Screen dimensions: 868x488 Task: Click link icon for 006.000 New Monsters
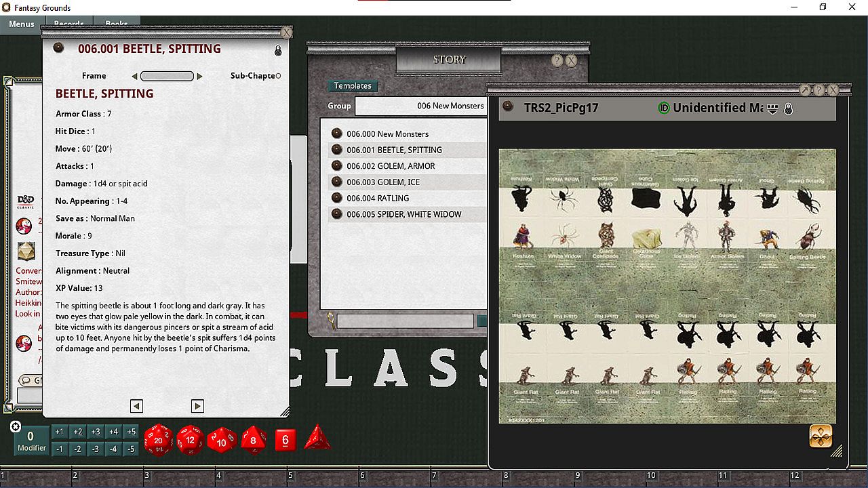[337, 134]
